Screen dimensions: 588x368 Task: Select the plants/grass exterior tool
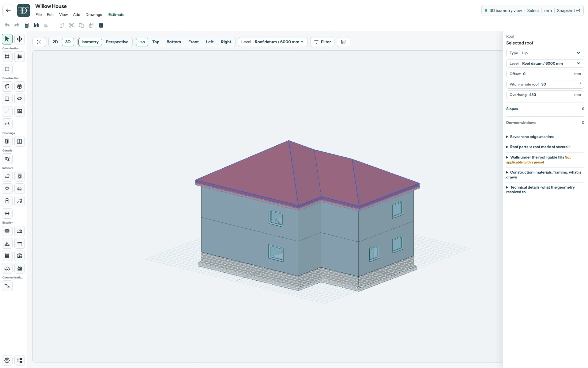[20, 268]
